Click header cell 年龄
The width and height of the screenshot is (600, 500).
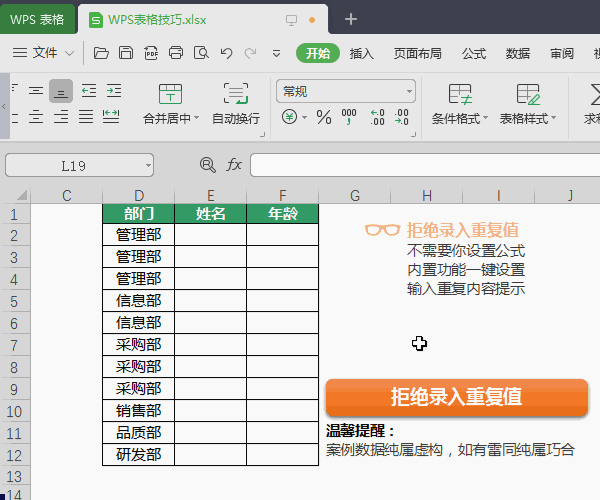click(x=283, y=213)
